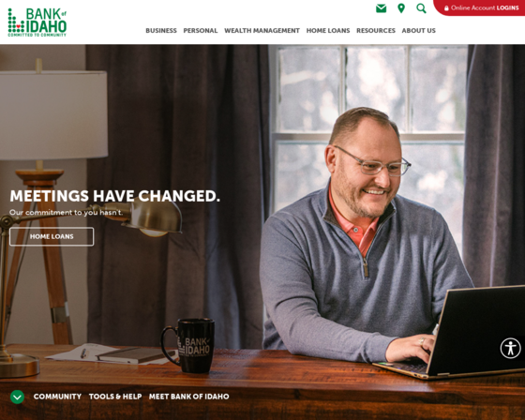Screen dimensions: 525x420
Task: Open the accessibility widget icon
Action: 510,349
